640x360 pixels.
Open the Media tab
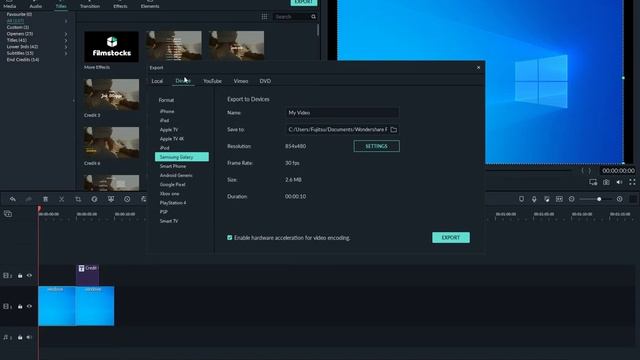pos(9,5)
